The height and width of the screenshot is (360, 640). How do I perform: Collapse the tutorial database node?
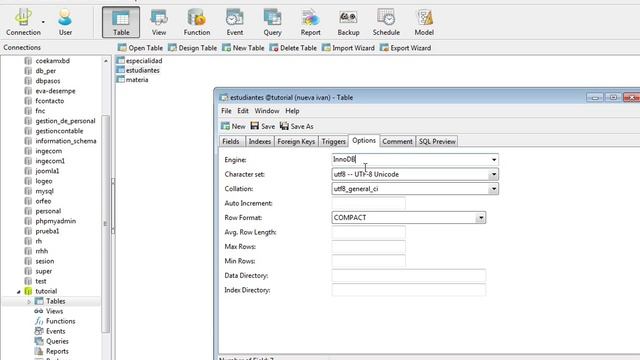pyautogui.click(x=19, y=291)
